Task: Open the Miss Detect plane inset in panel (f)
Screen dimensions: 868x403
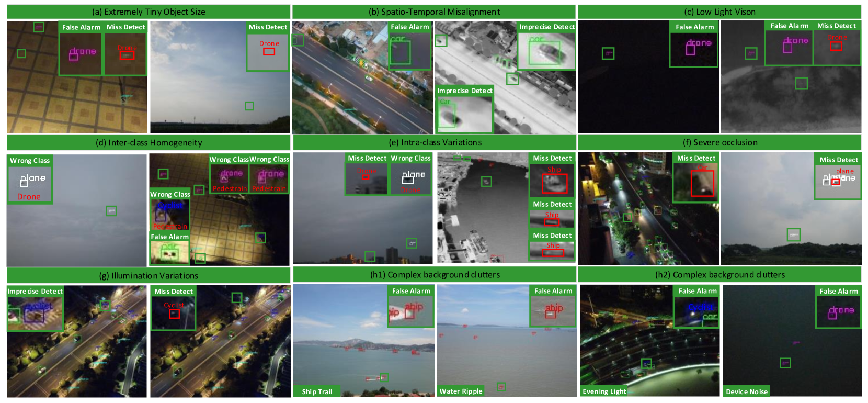Action: [838, 177]
